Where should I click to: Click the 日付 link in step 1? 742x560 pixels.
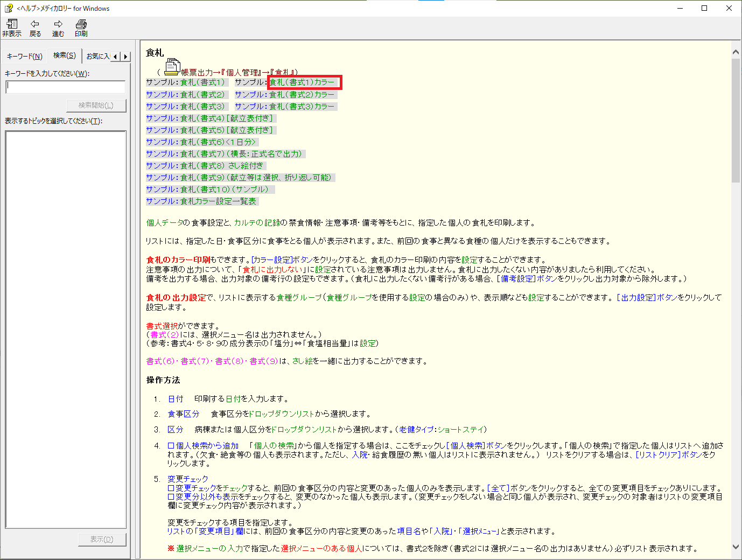coord(176,398)
